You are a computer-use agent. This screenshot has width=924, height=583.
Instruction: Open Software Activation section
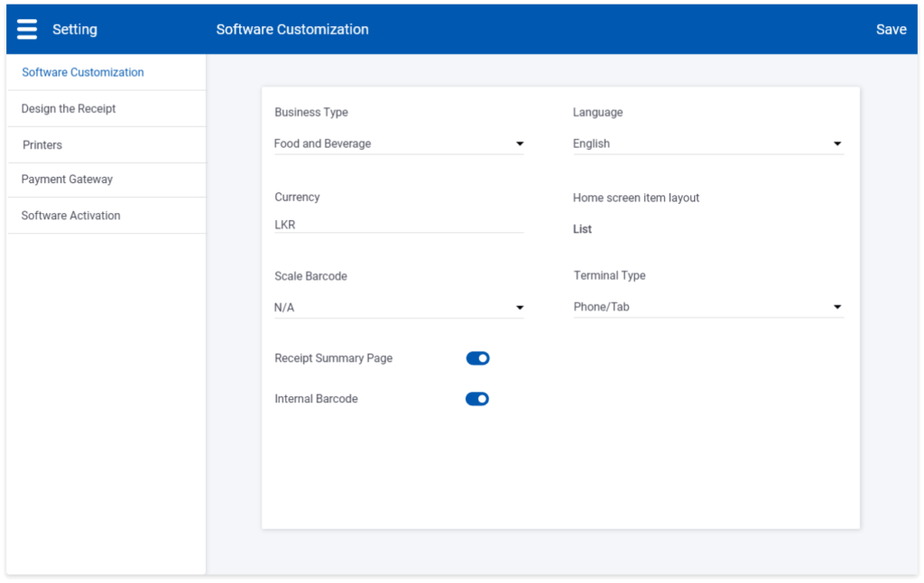pos(106,216)
